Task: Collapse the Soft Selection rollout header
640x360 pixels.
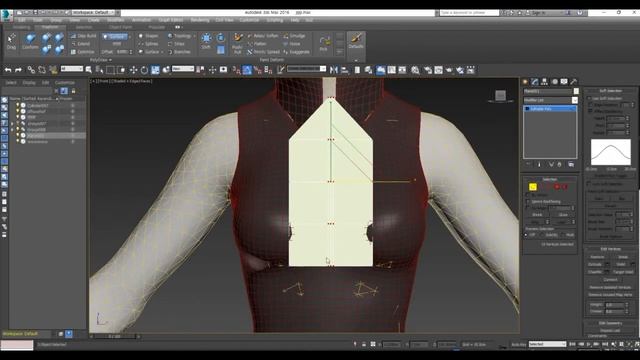Action: pyautogui.click(x=611, y=91)
